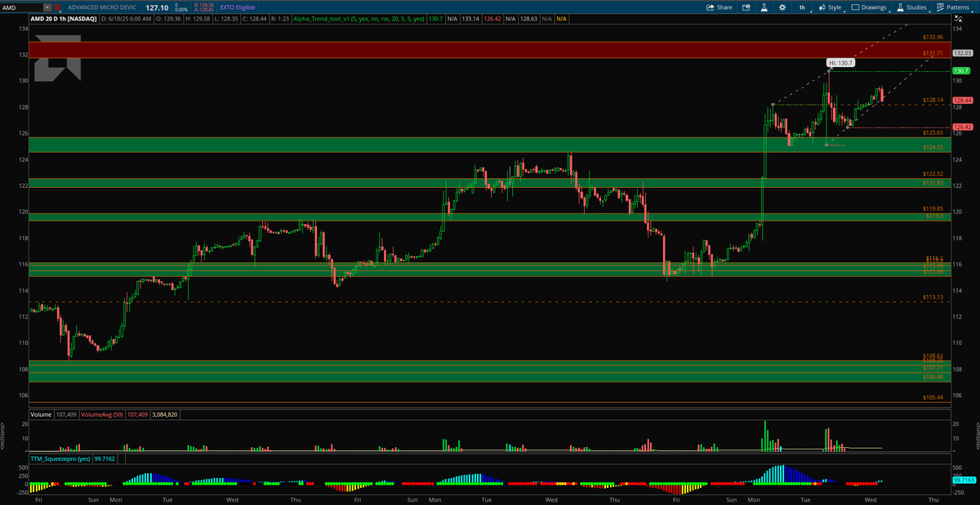Click the $105.44 level label
This screenshot has width=980, height=505.
pos(933,397)
